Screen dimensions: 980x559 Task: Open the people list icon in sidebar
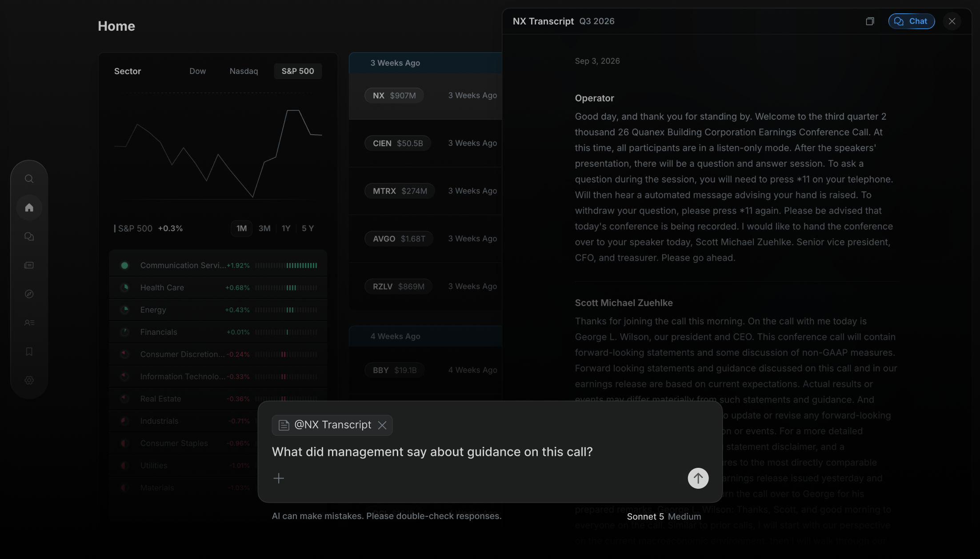tap(29, 323)
